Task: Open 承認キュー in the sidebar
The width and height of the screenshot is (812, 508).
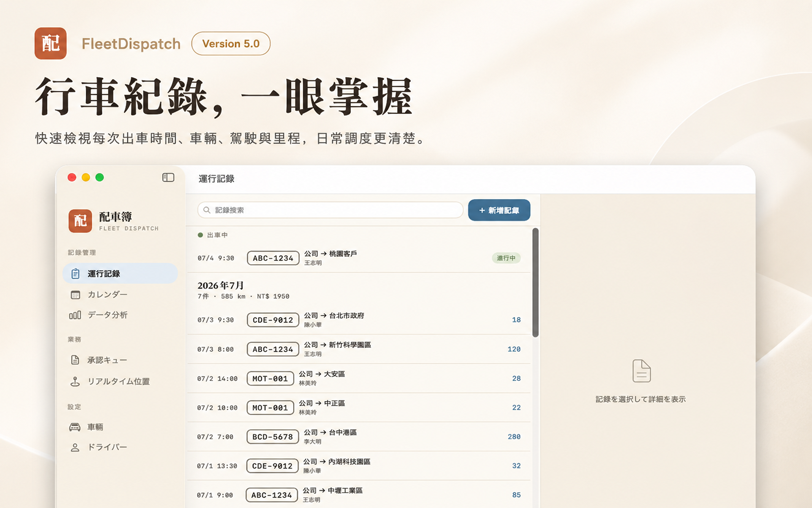Action: 120,360
